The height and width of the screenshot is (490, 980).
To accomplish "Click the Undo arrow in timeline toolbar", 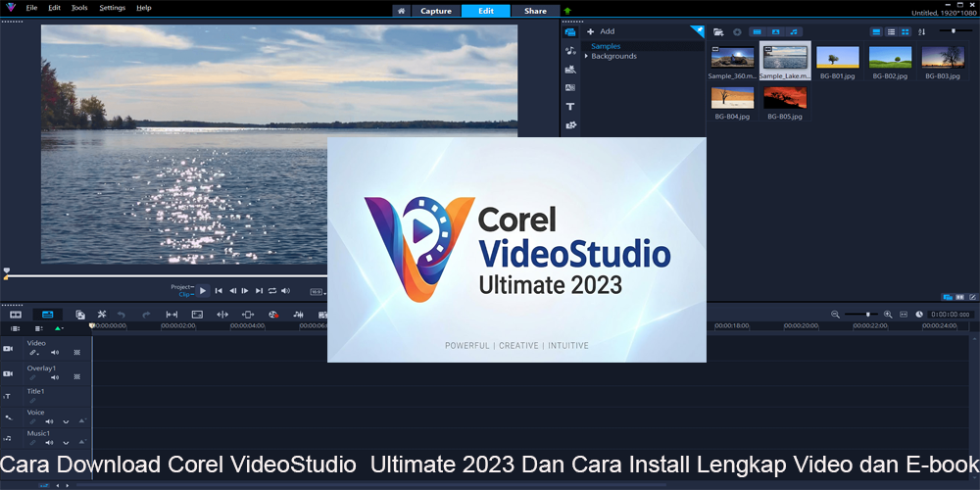I will (x=122, y=315).
